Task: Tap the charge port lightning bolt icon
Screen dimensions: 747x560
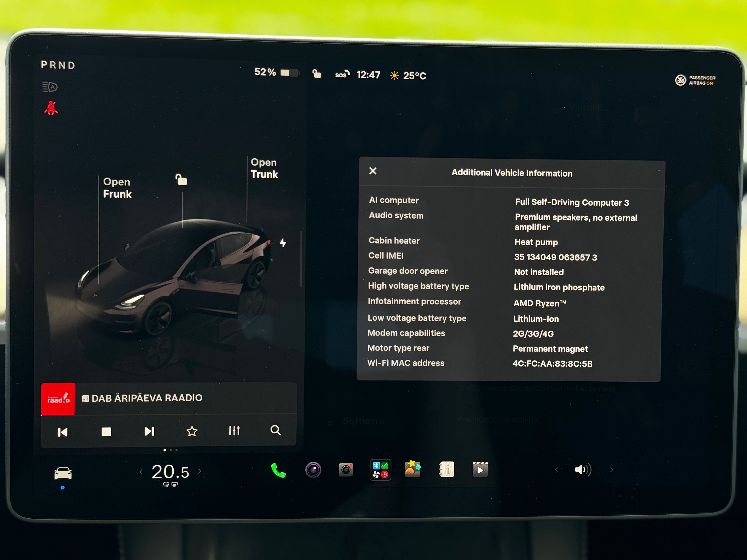Action: click(x=283, y=243)
